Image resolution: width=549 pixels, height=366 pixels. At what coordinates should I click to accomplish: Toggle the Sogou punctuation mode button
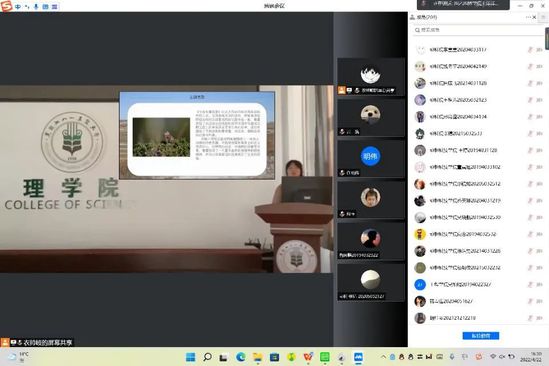[x=27, y=7]
